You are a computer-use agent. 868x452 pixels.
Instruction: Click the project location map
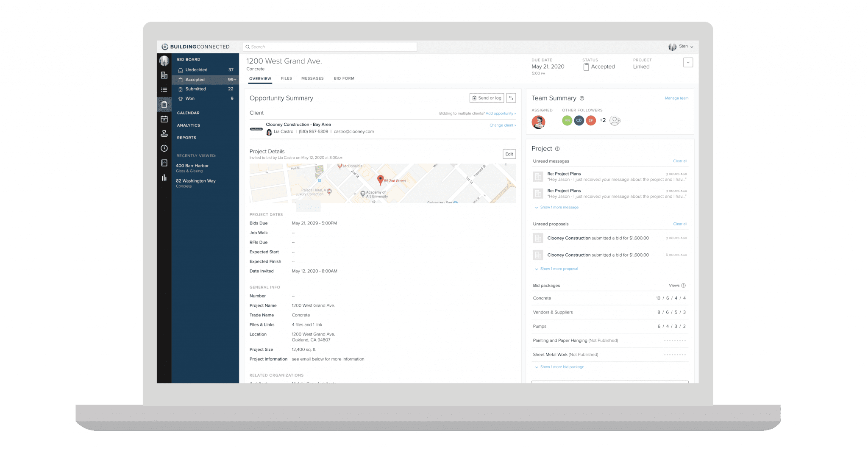tap(383, 183)
